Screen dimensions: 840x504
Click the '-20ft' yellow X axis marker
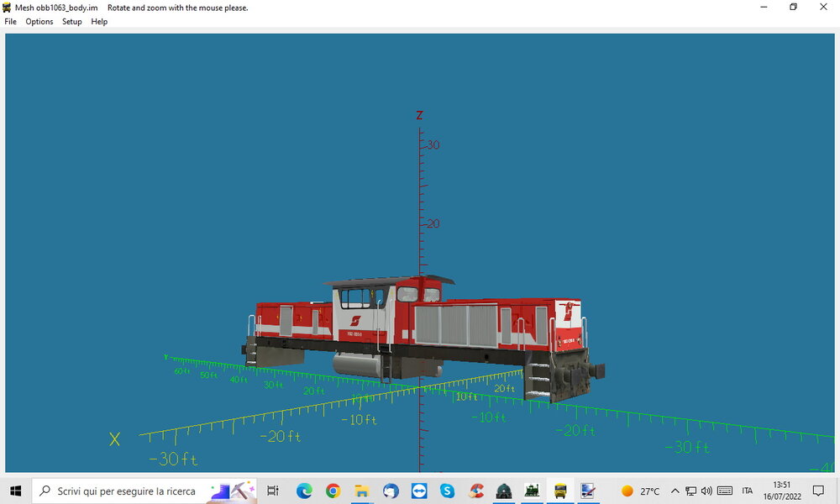click(x=281, y=437)
